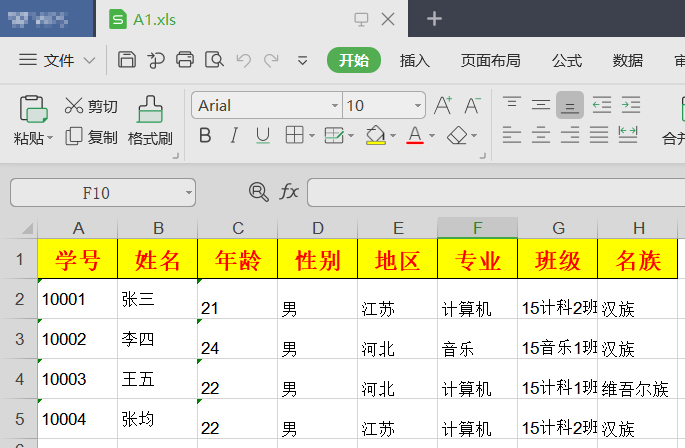Open the Arial font name dropdown
Image resolution: width=685 pixels, height=448 pixels.
(335, 105)
